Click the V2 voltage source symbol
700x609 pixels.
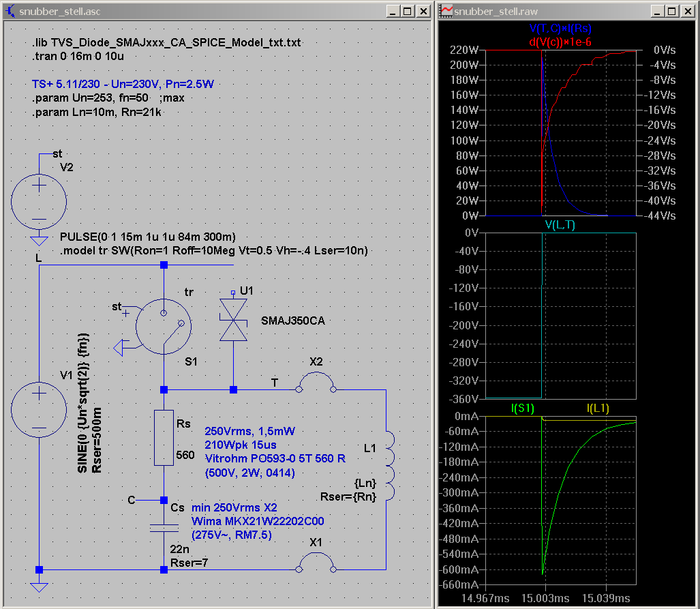pyautogui.click(x=39, y=201)
